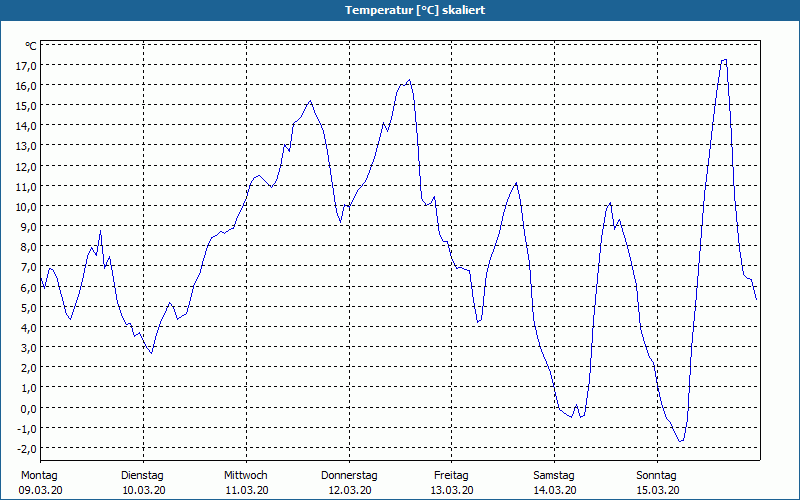The width and height of the screenshot is (800, 500).
Task: Click the chart title 'Temperatur [°C] skaliert'
Action: (415, 10)
